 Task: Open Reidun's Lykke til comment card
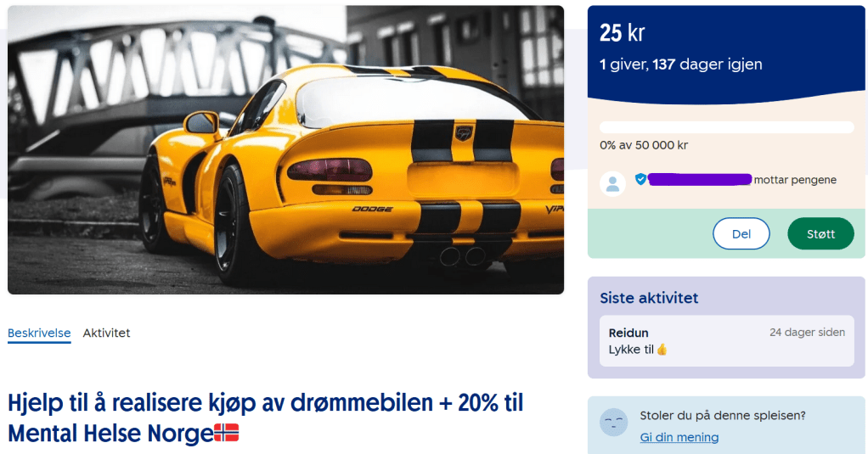click(727, 341)
